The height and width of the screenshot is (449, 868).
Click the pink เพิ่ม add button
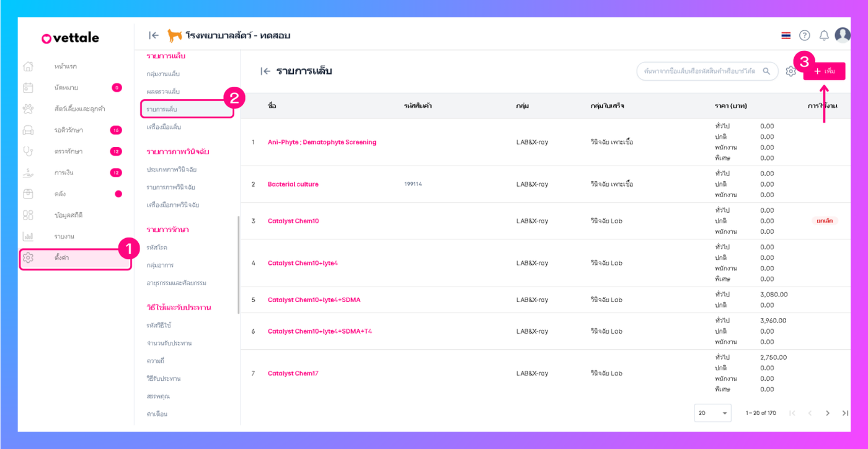point(824,71)
